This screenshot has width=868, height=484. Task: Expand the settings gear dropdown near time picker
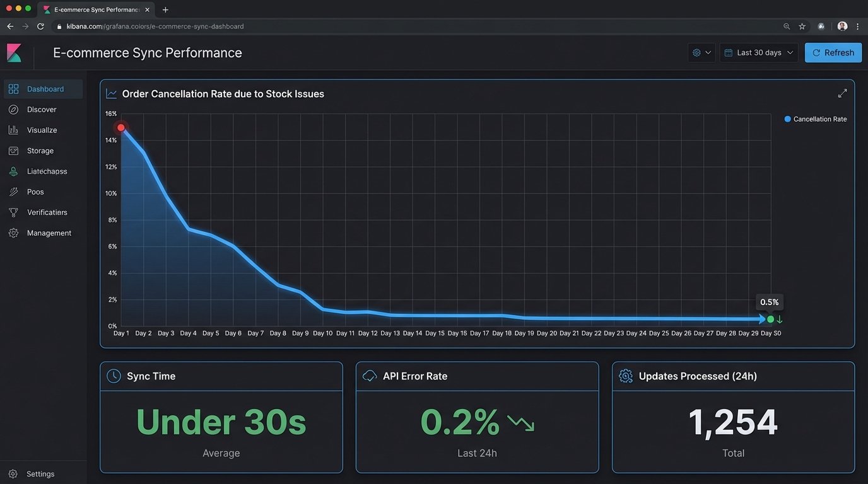pyautogui.click(x=701, y=52)
